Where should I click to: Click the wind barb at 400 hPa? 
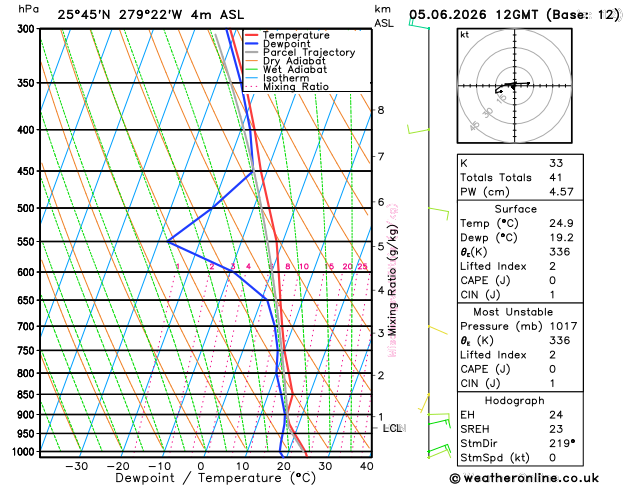point(418,129)
